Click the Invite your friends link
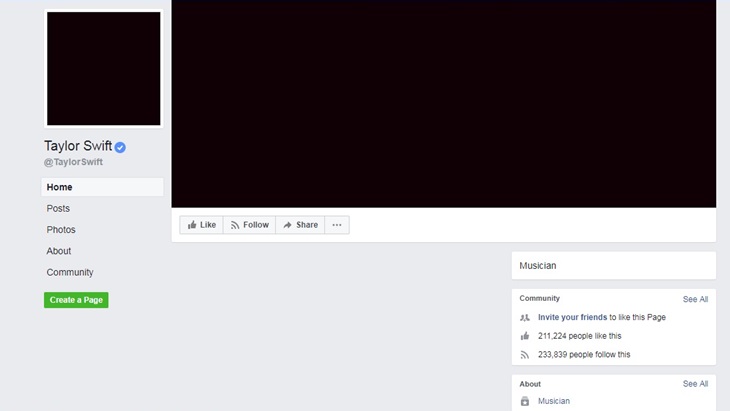This screenshot has height=411, width=730. (572, 317)
